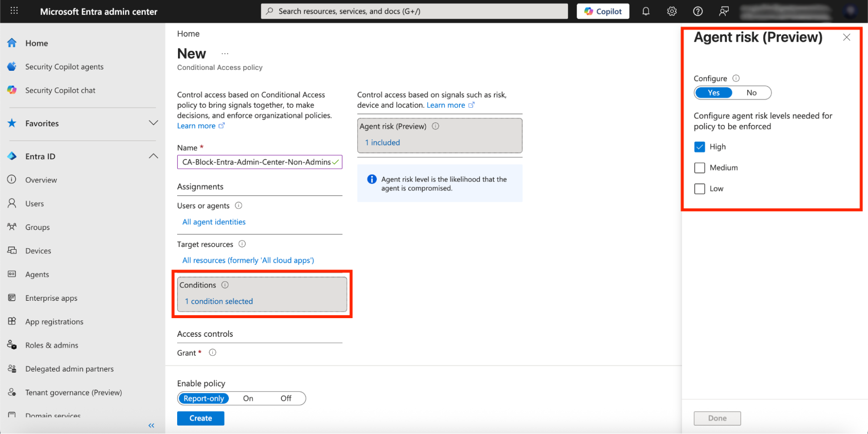Click the policy Name input field
The width and height of the screenshot is (868, 434).
260,162
